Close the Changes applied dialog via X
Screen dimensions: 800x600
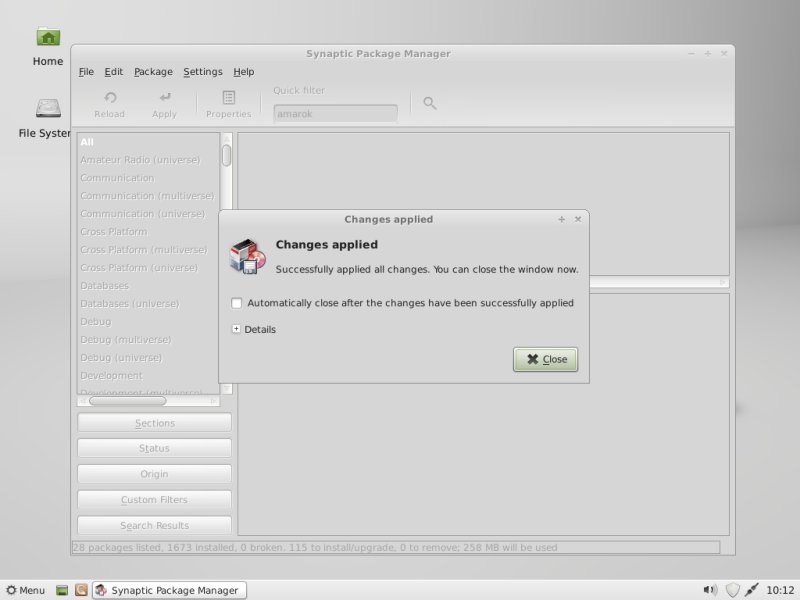(x=578, y=219)
